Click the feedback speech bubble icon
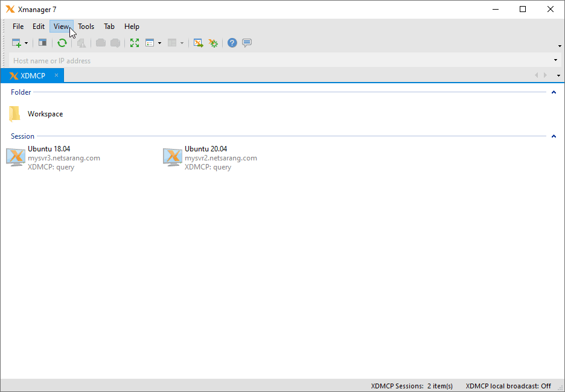This screenshot has width=565, height=392. pyautogui.click(x=247, y=43)
